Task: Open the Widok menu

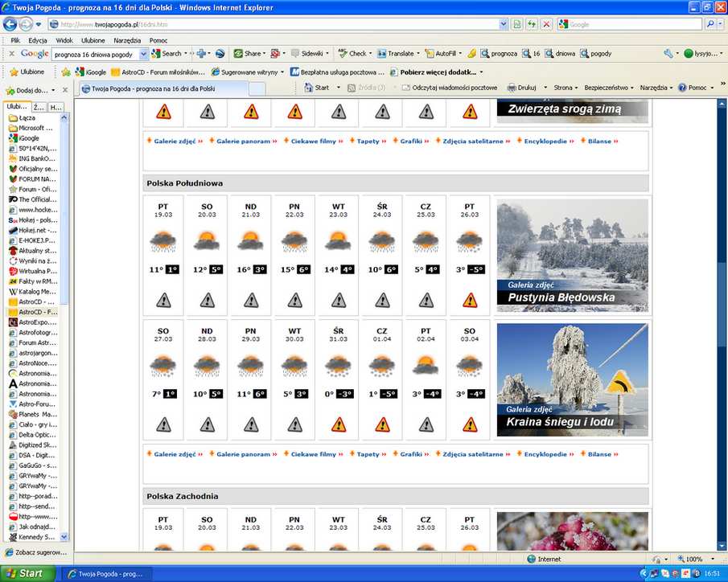Action: point(64,40)
